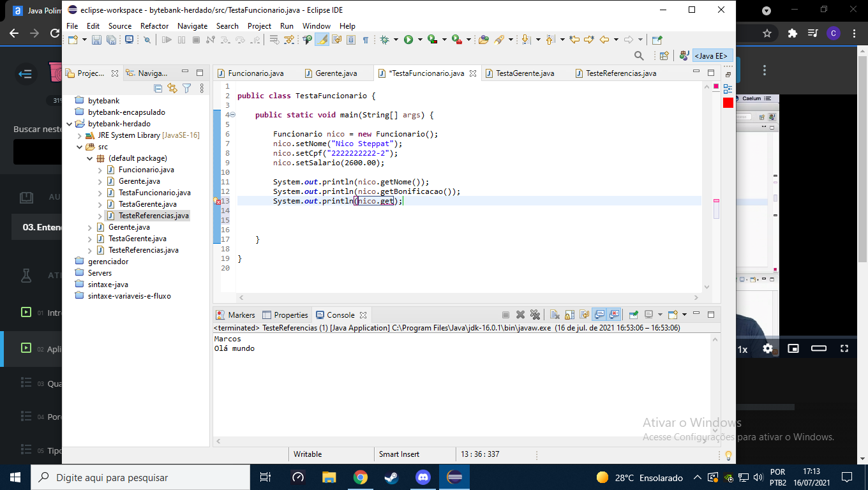Click the Pin Console icon
Viewport: 868px width, 490px height.
point(633,315)
